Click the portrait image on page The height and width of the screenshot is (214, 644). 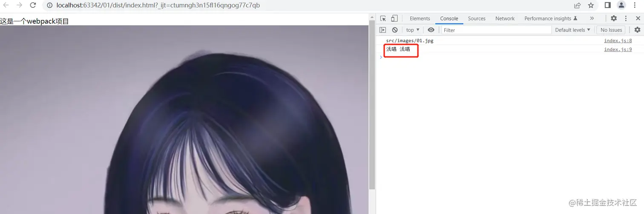(x=184, y=119)
